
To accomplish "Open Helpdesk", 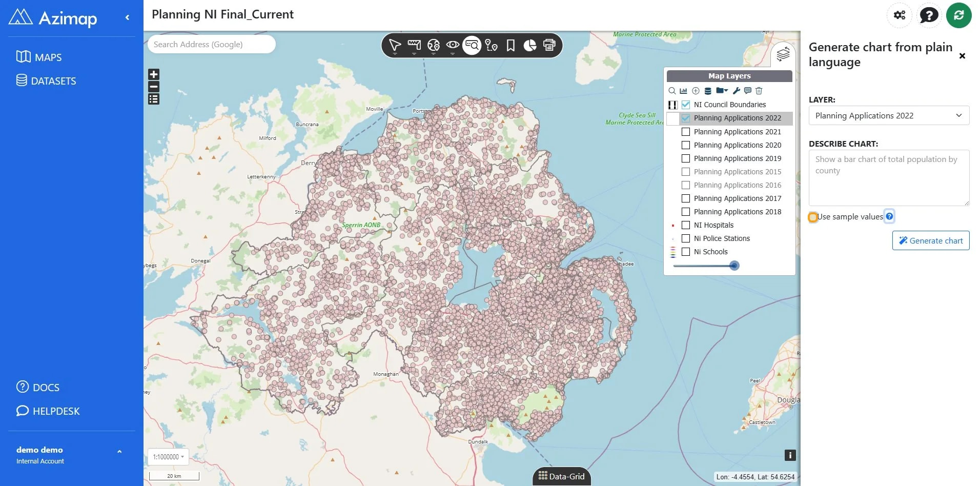I will click(48, 411).
